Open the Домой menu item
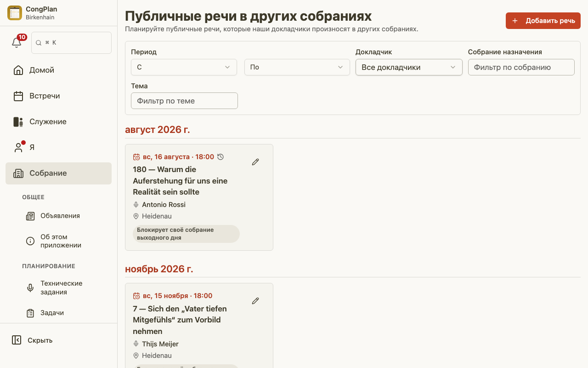The image size is (588, 368). click(x=58, y=70)
